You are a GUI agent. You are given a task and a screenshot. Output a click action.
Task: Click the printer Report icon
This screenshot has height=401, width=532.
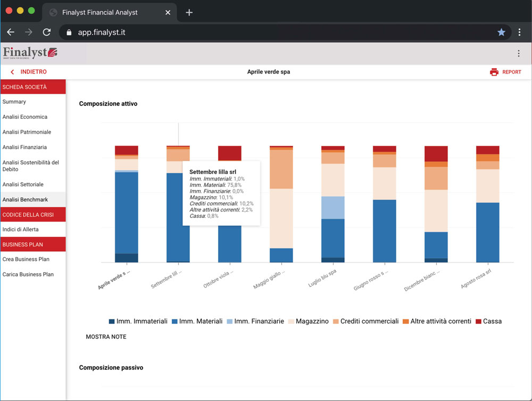[x=494, y=72]
